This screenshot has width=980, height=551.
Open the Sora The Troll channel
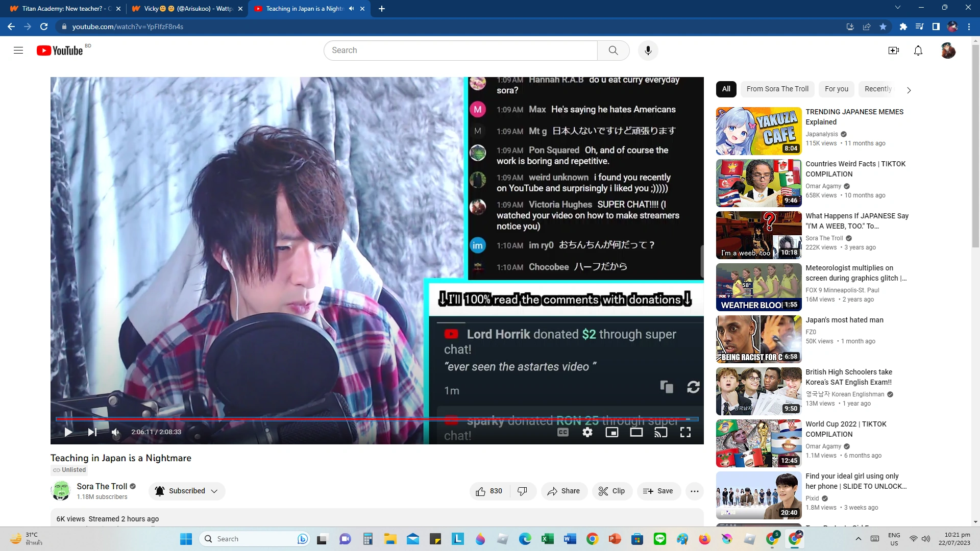[102, 486]
